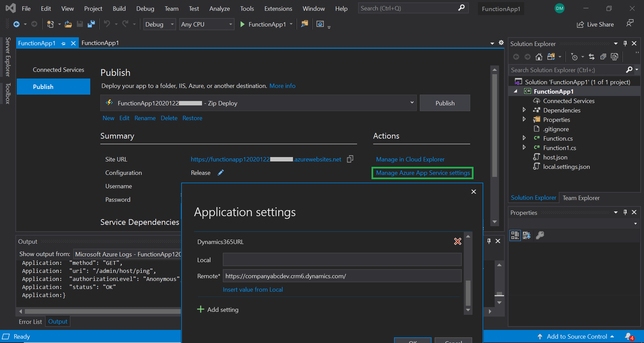The width and height of the screenshot is (644, 343).
Task: Click Show All Files icon in Solution Explorer
Action: tap(614, 57)
